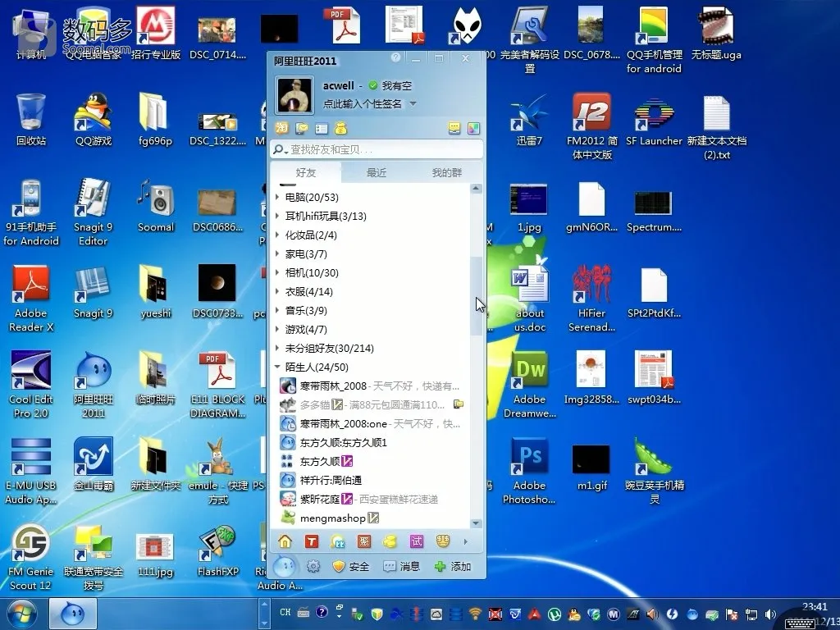Click the help question mark in the AliWangWang title bar
This screenshot has width=840, height=630.
(x=395, y=57)
